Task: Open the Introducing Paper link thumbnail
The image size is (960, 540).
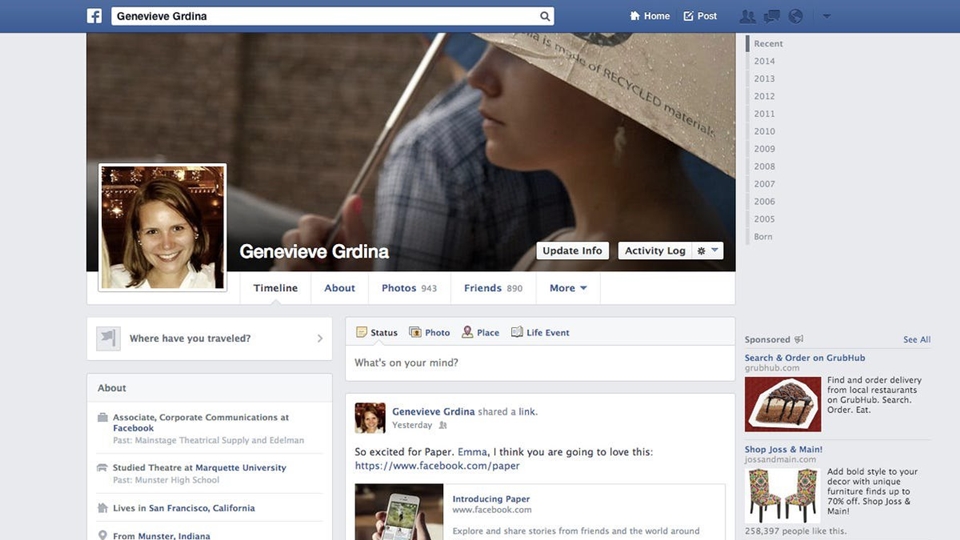Action: [399, 512]
